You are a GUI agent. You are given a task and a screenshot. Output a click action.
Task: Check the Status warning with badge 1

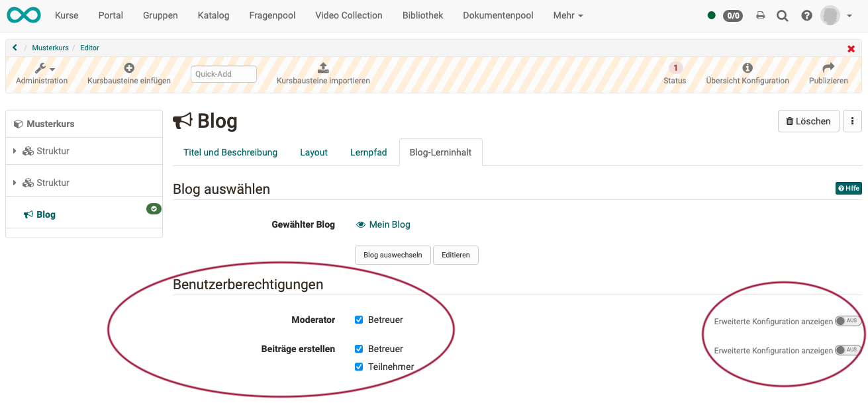pyautogui.click(x=675, y=68)
